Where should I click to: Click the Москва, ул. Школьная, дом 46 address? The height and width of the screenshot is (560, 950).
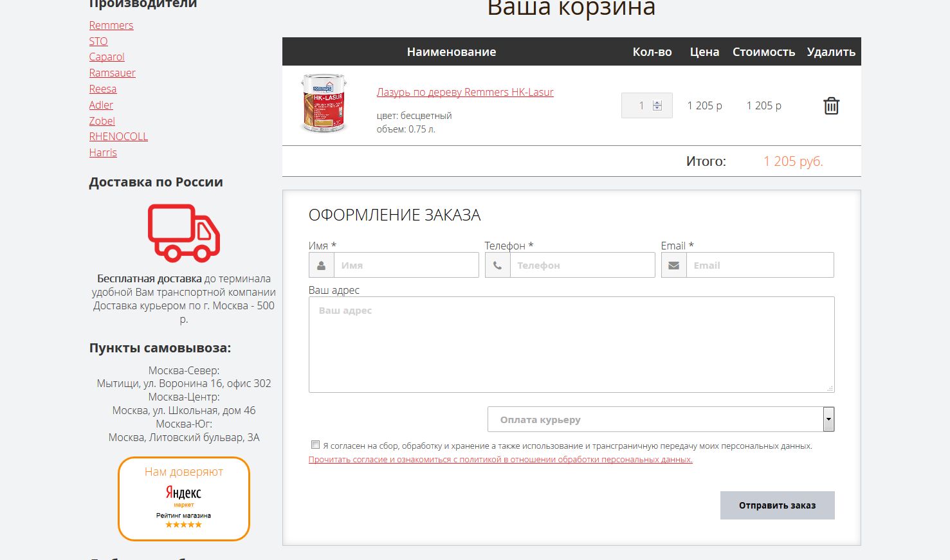pyautogui.click(x=184, y=410)
